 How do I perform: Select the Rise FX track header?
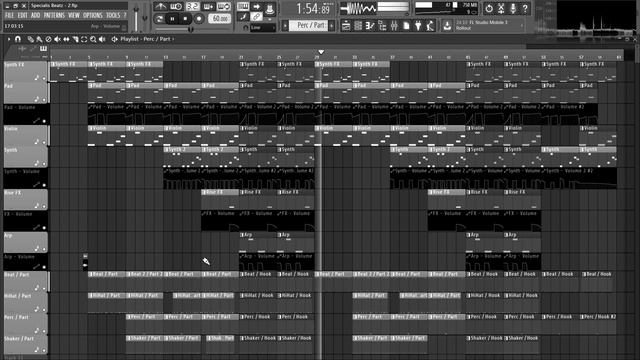click(x=25, y=199)
